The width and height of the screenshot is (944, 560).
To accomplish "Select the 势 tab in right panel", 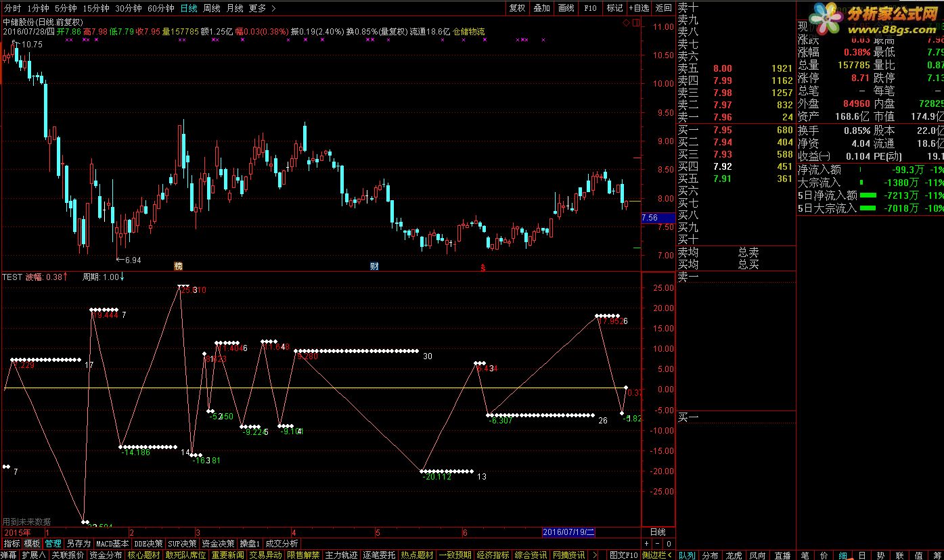I will pyautogui.click(x=881, y=555).
